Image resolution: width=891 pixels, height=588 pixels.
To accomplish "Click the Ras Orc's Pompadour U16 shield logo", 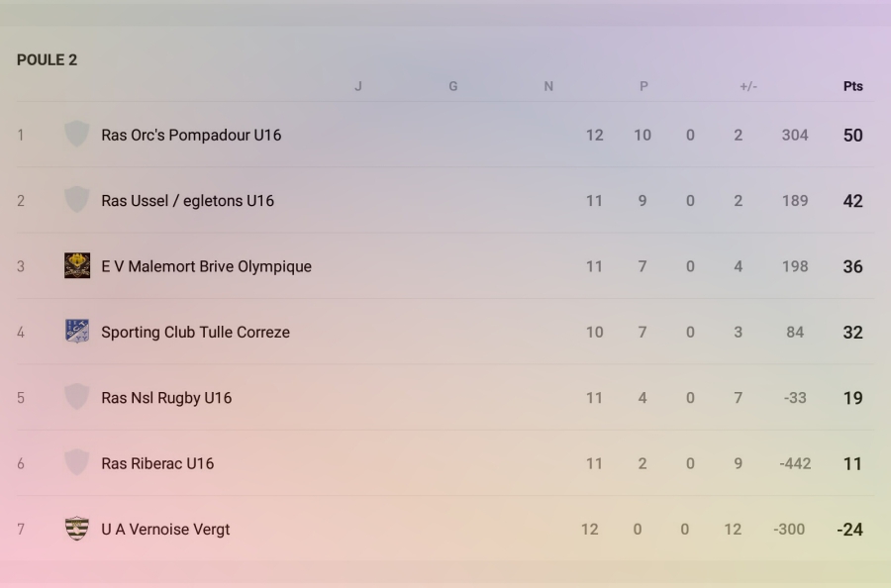I will tap(76, 134).
